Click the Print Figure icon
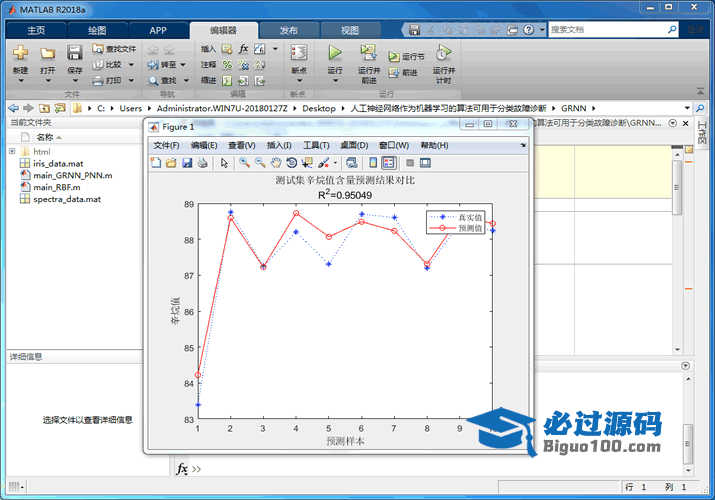The width and height of the screenshot is (715, 500). (x=203, y=163)
